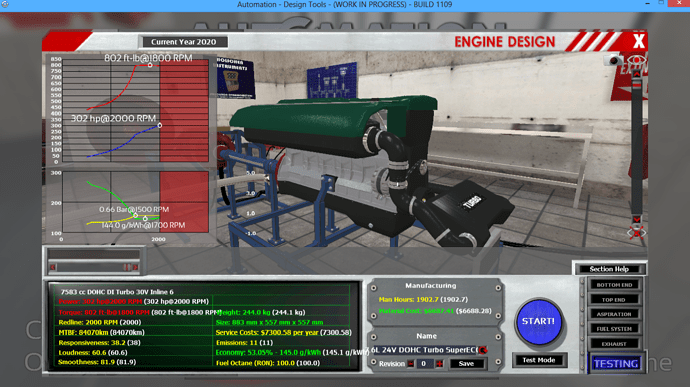Screen dimensions: 690x387
Task: Save the engine design
Action: click(466, 364)
